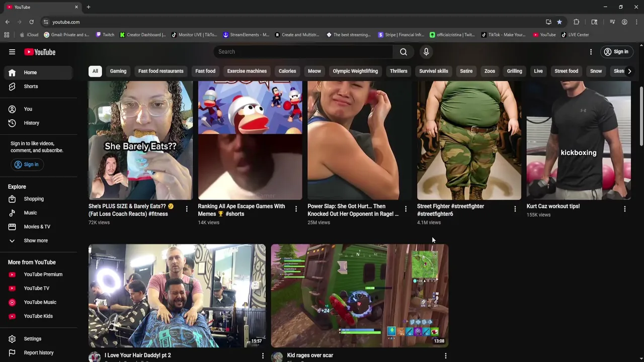Screen dimensions: 644x362
Task: Select the Thrillers chip
Action: (398, 71)
